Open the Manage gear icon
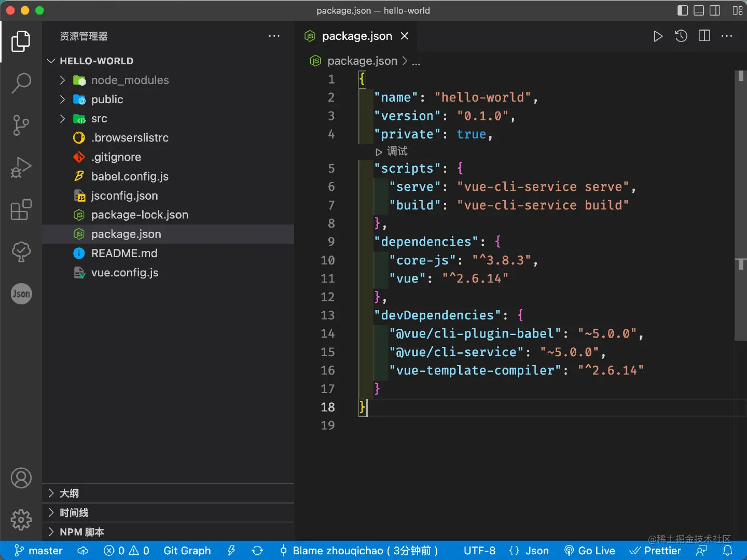747x560 pixels. pos(21,520)
